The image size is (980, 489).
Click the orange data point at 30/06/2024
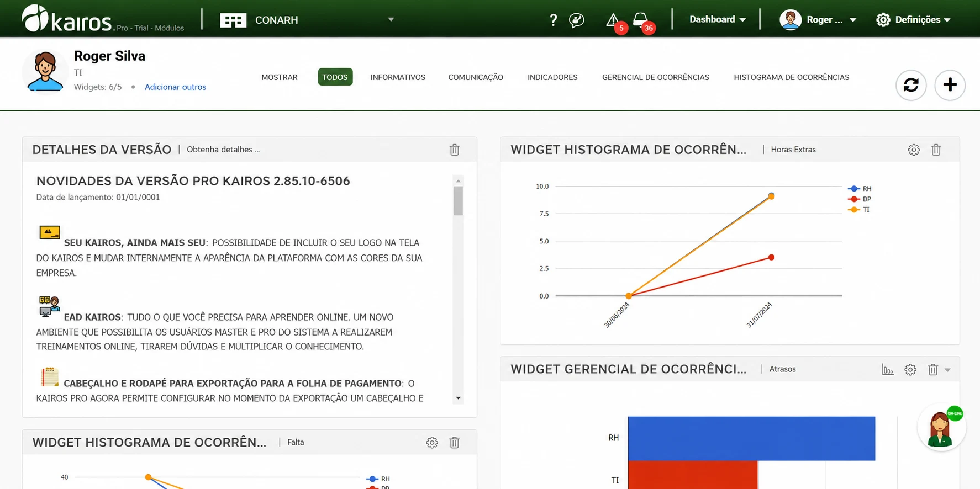(629, 296)
